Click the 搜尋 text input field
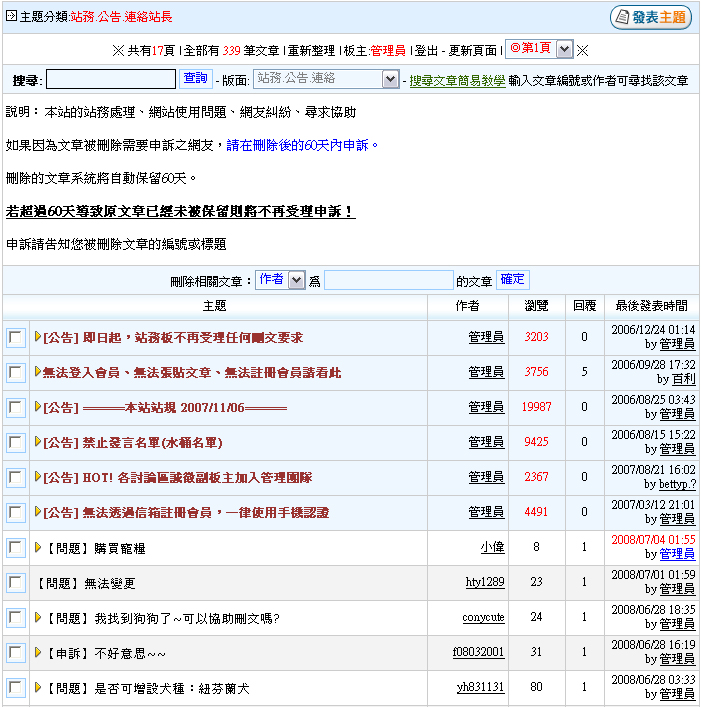The width and height of the screenshot is (701, 707). pyautogui.click(x=110, y=79)
